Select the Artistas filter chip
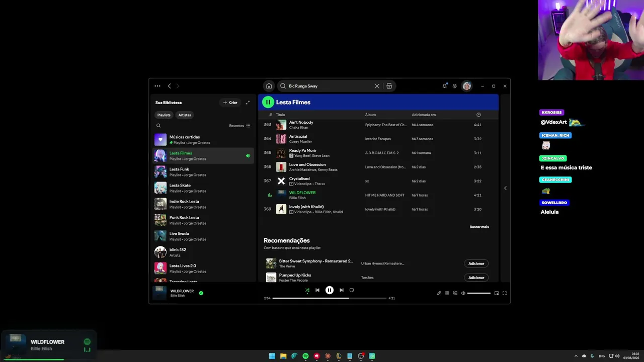 point(185,115)
